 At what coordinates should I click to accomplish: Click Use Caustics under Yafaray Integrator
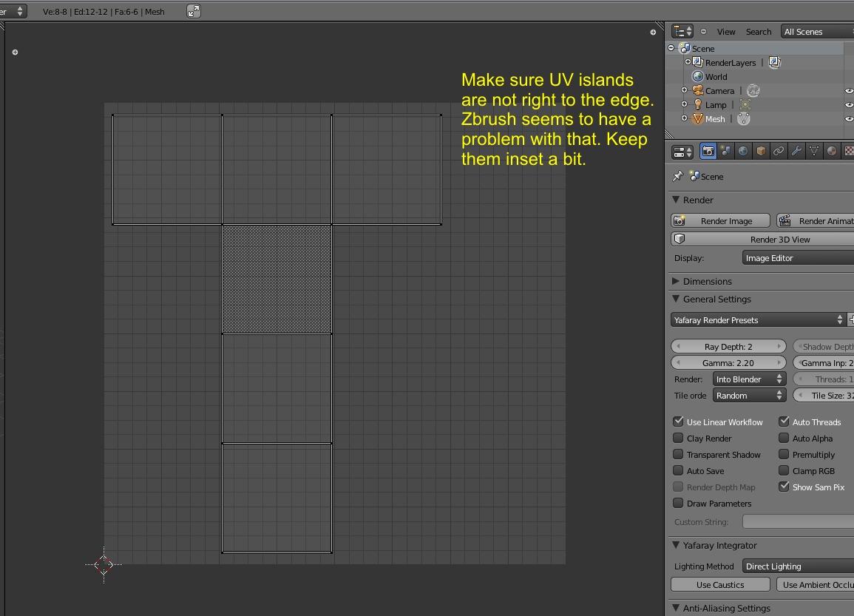point(719,584)
